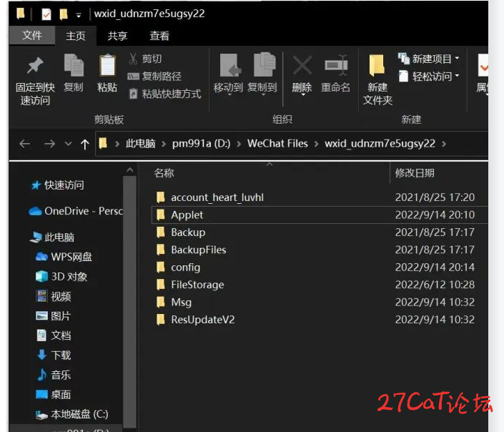The width and height of the screenshot is (504, 432).
Task: Select the Cut (剪切) scissors command
Action: click(145, 59)
